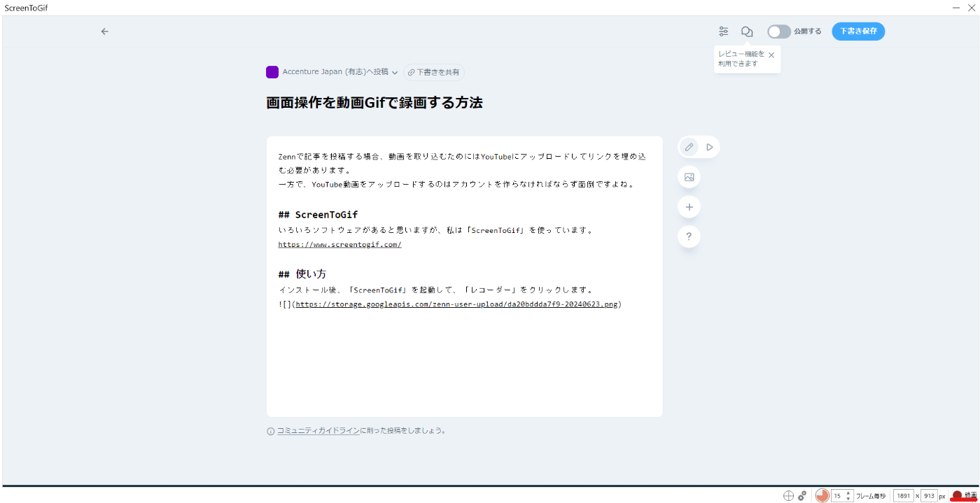Screen dimensions: 980x503
Task: Open the review comments icon
Action: pos(747,31)
